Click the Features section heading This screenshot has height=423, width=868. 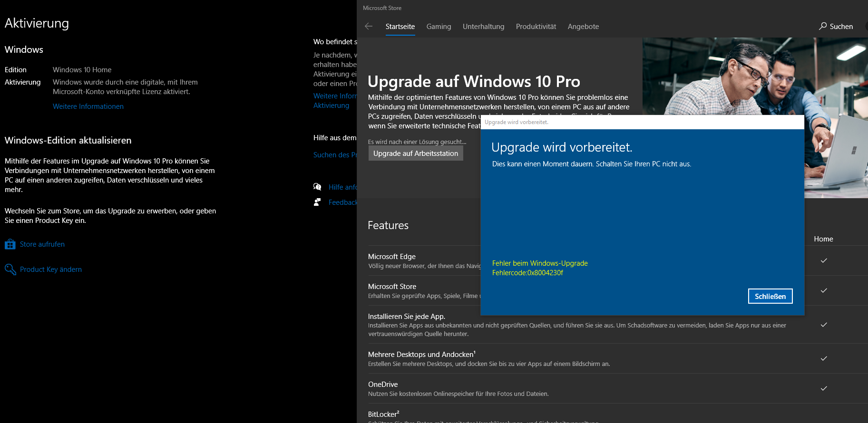point(388,225)
